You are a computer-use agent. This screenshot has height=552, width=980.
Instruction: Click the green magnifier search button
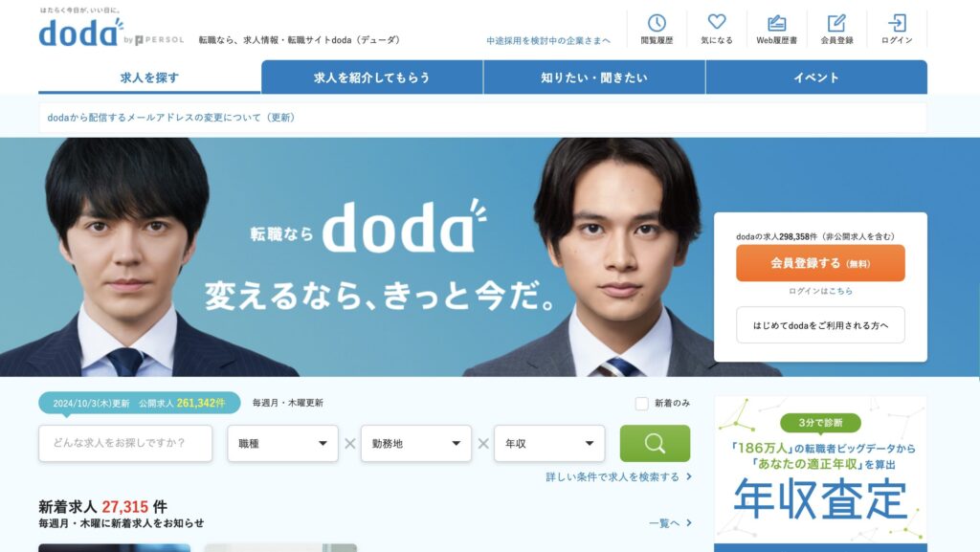coord(655,443)
